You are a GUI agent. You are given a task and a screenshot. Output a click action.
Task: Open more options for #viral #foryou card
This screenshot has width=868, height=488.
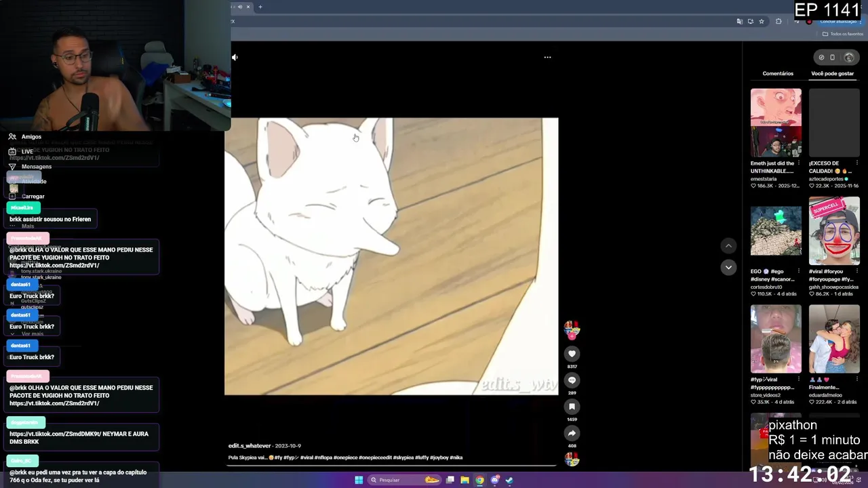point(856,271)
